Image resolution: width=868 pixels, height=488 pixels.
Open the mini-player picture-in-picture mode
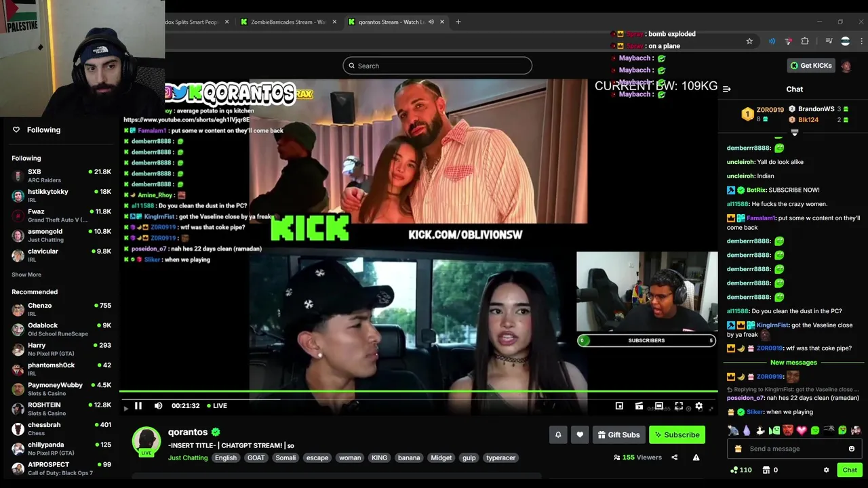(619, 406)
